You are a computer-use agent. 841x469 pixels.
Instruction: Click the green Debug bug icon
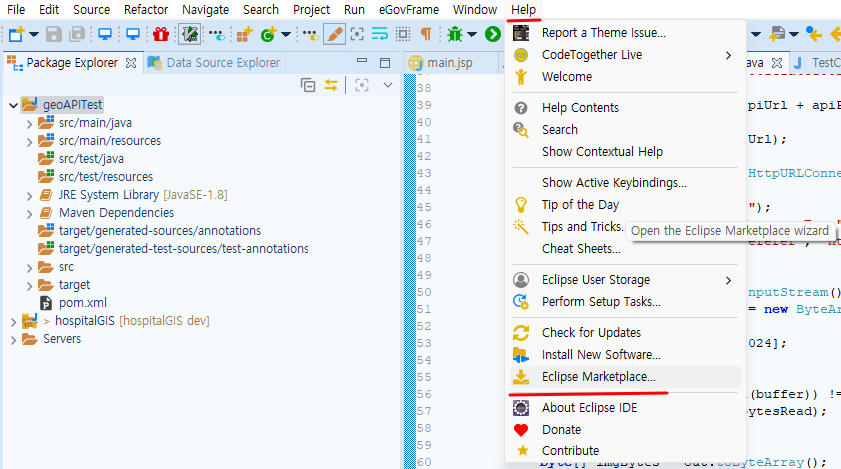(455, 34)
